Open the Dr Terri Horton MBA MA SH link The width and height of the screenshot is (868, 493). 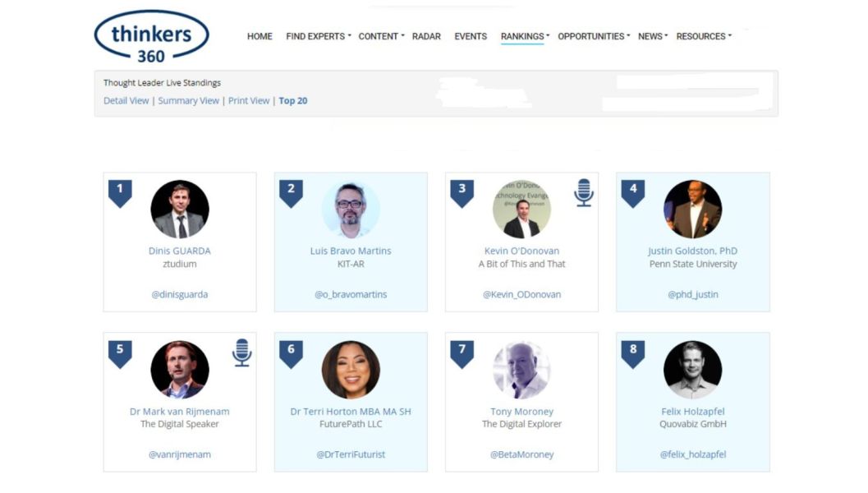coord(351,412)
